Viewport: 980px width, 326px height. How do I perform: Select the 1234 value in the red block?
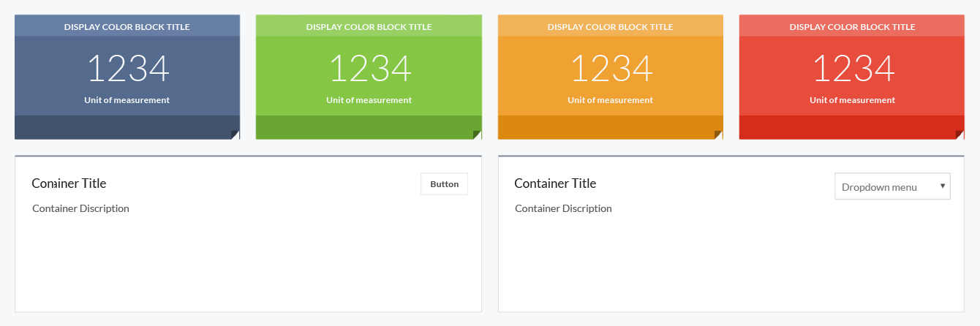853,69
